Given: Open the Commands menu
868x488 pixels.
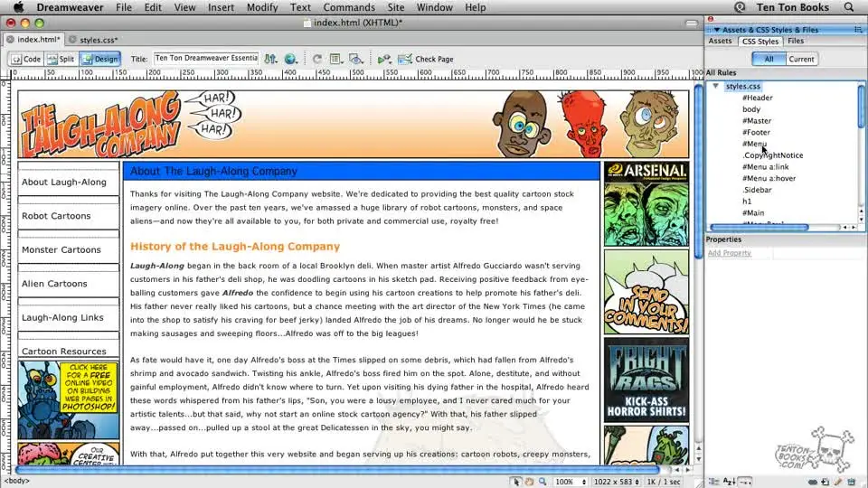Looking at the screenshot, I should point(349,7).
